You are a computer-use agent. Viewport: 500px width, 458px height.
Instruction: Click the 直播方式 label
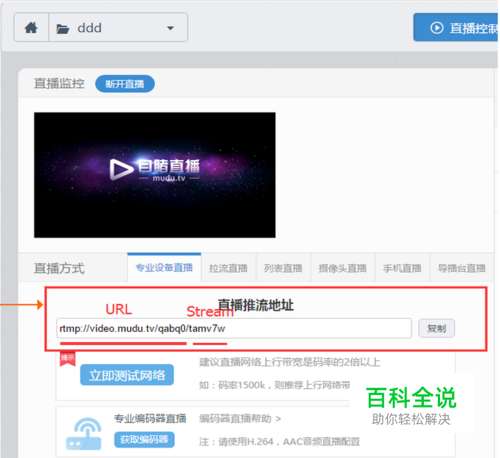(59, 268)
